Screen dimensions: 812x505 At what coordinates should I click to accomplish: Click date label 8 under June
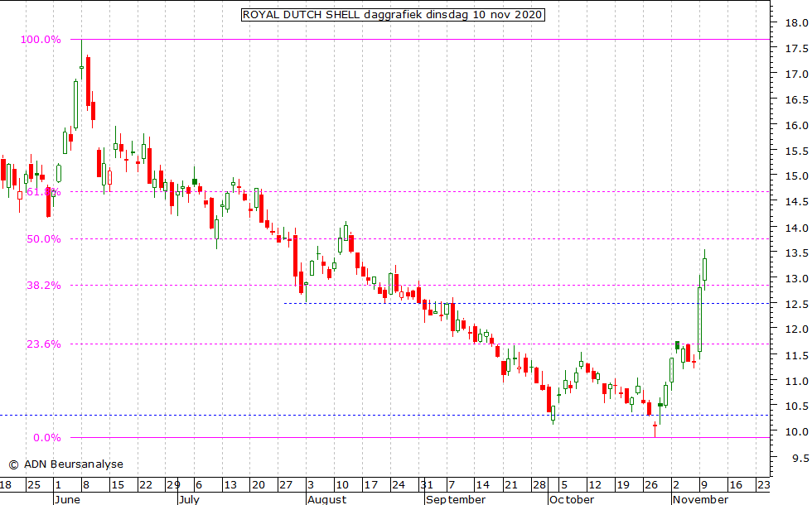pyautogui.click(x=86, y=485)
